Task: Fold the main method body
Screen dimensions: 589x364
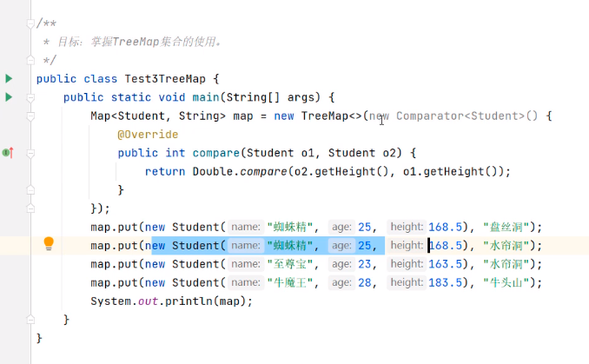Action: (30, 97)
